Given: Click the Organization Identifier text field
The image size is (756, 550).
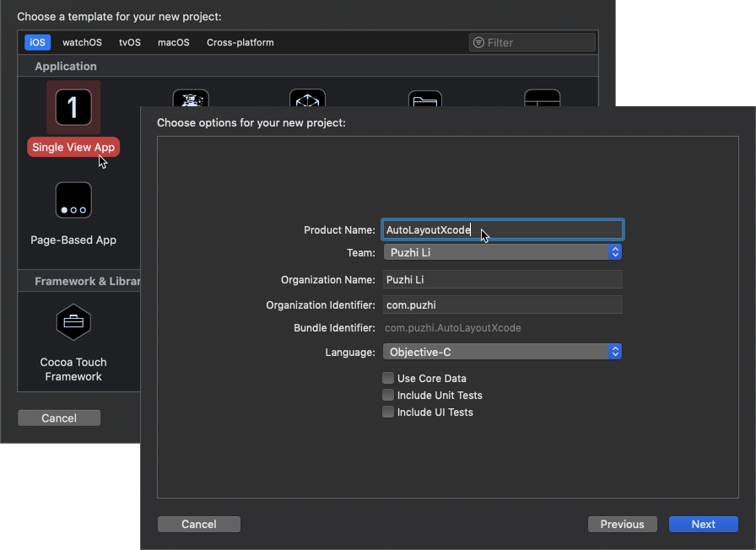Looking at the screenshot, I should (502, 303).
